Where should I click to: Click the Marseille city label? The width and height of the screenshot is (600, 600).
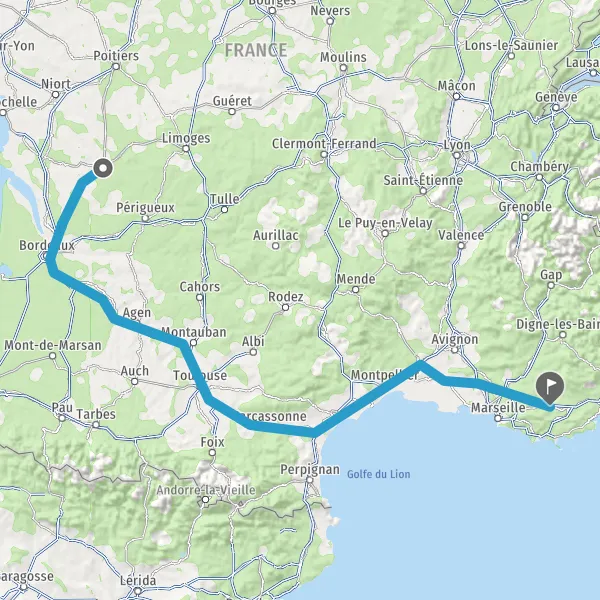[x=498, y=408]
